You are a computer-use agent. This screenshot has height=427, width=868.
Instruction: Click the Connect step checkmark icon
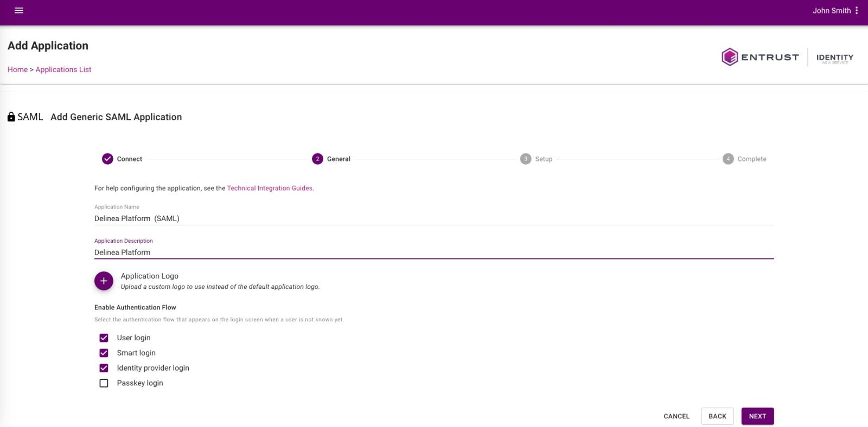107,159
